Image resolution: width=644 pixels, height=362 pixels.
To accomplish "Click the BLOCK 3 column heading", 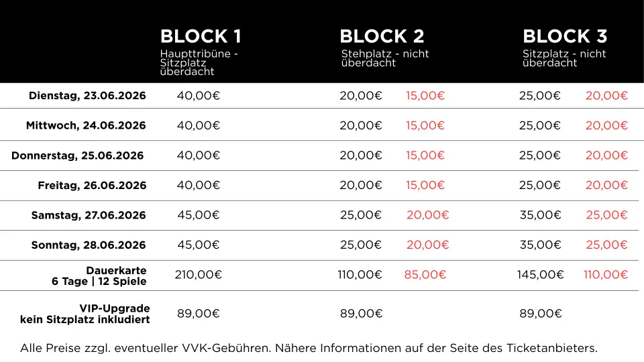I will point(566,36).
